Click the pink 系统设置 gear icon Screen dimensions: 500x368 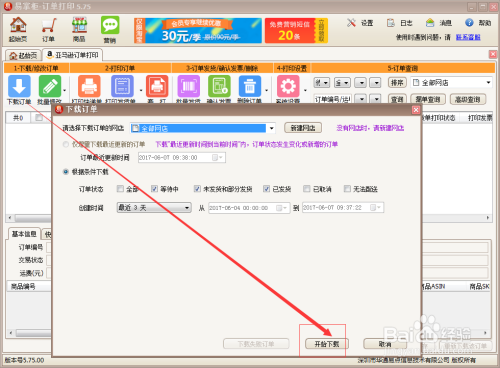point(288,86)
